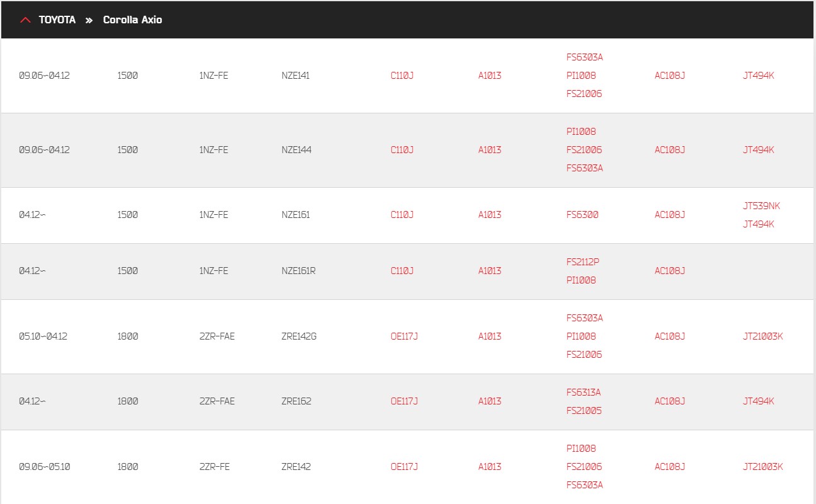816x504 pixels.
Task: Open AC108J link in ZRE162 row
Action: click(x=670, y=401)
